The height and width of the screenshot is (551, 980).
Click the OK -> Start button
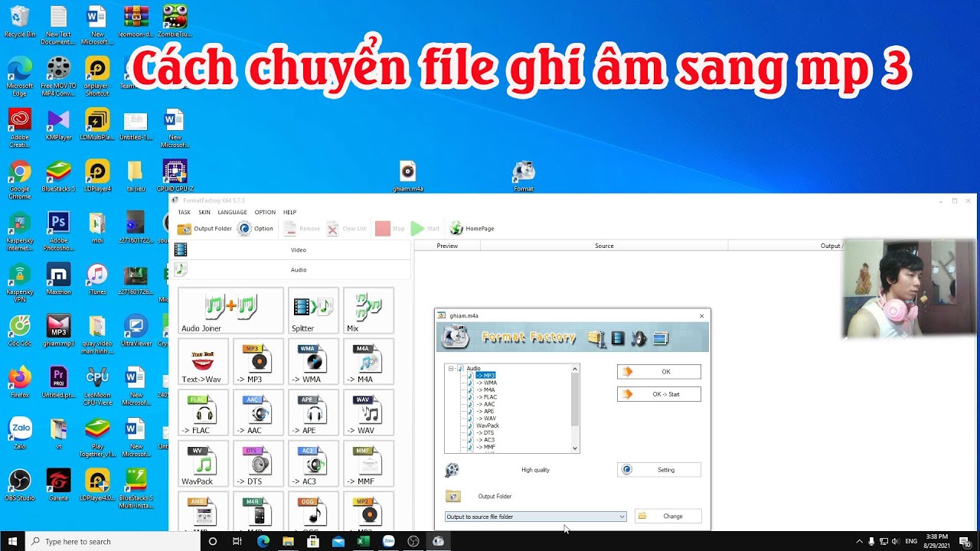pos(659,394)
